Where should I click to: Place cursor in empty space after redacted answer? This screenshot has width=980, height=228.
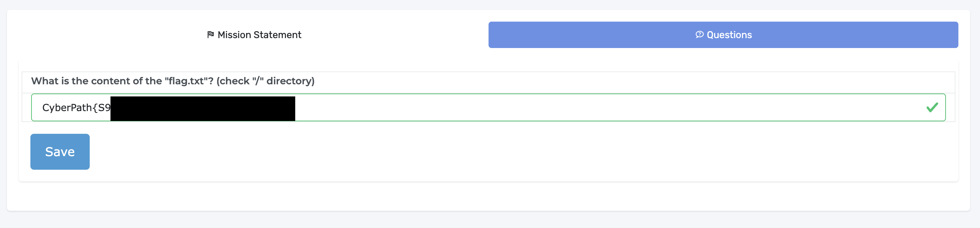pos(609,107)
